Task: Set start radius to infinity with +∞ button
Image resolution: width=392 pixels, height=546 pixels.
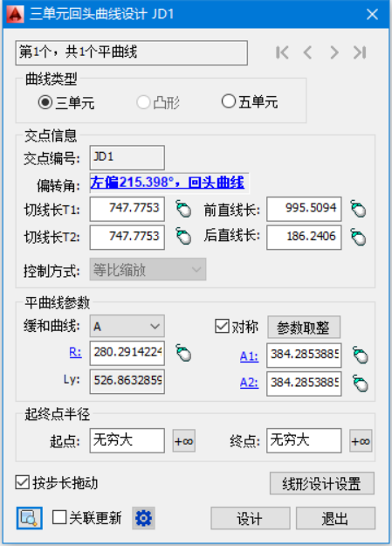Action: [184, 441]
